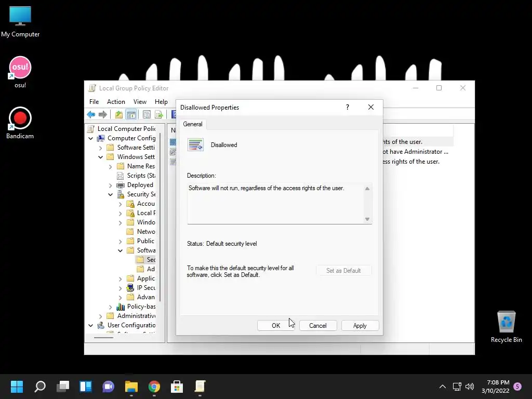Viewport: 532px width, 399px height.
Task: Open taskbar Search
Action: 39,387
